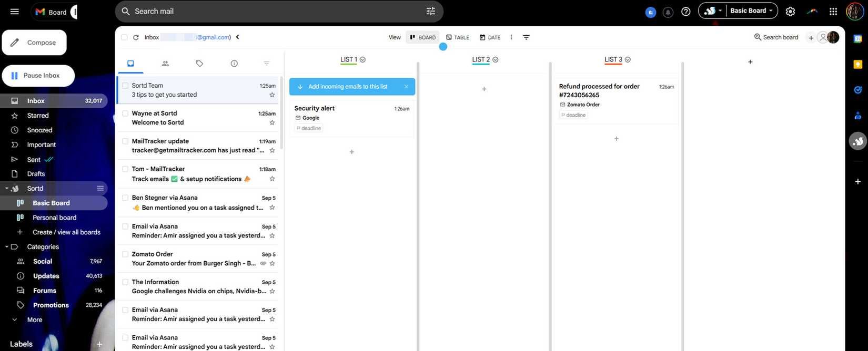Screen dimensions: 868x351
Task: Add a card below Refund processed card
Action: click(617, 139)
